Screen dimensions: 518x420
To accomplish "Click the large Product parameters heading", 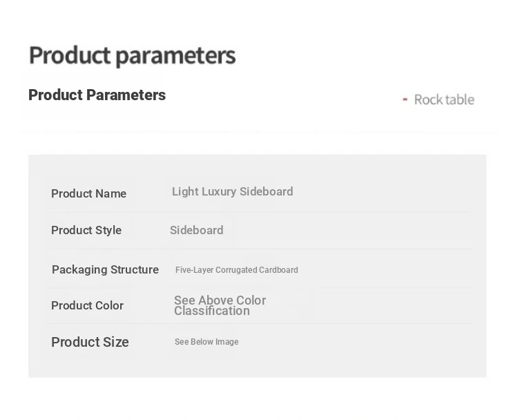I will tap(133, 55).
